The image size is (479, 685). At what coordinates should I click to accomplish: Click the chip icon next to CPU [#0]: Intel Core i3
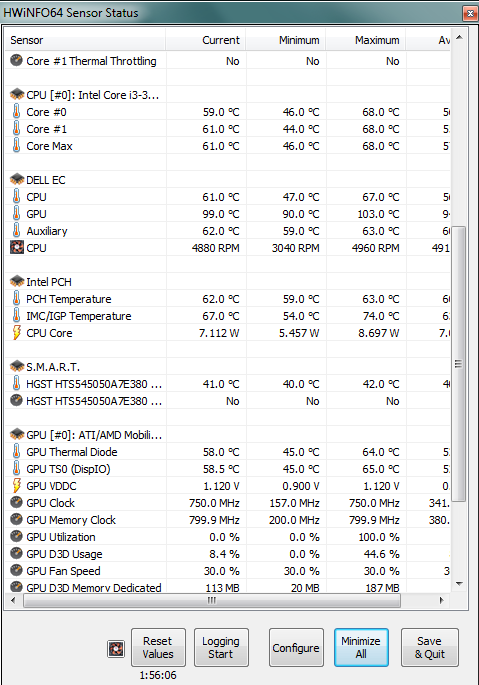17,94
